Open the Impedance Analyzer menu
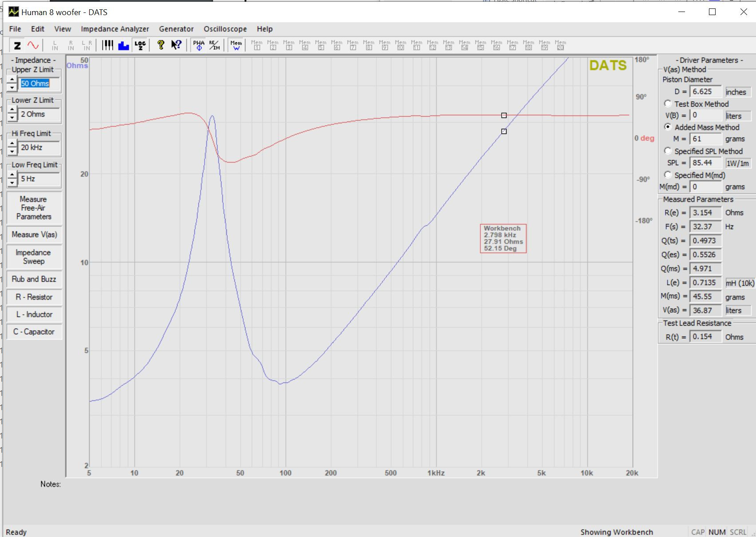The width and height of the screenshot is (756, 537). pos(115,29)
